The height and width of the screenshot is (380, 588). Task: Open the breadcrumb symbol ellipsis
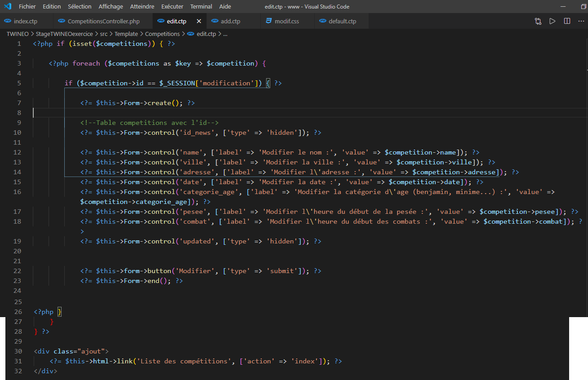tap(225, 34)
